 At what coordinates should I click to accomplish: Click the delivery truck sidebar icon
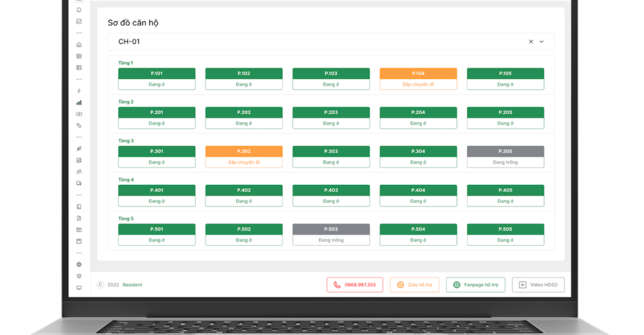(x=79, y=183)
